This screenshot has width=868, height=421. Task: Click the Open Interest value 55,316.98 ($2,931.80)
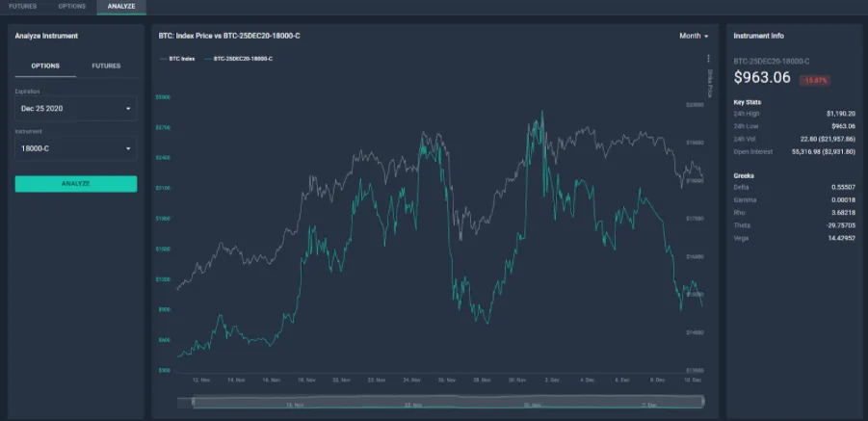point(823,151)
